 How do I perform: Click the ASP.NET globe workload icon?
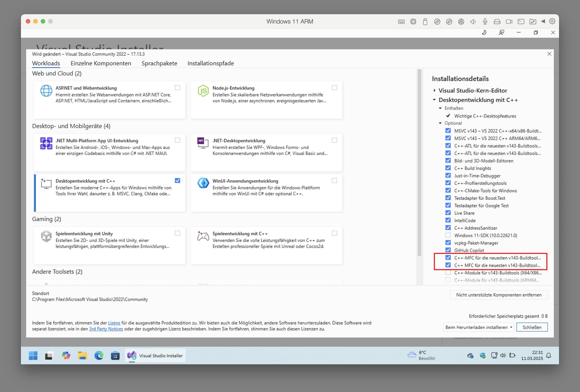(46, 91)
